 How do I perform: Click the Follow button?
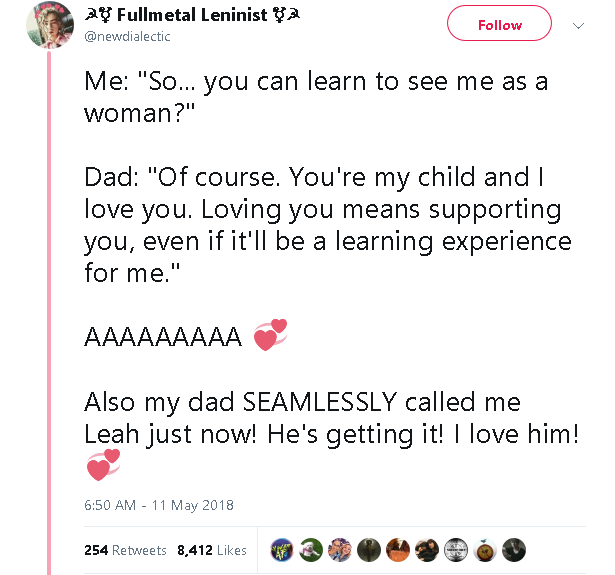pos(499,23)
